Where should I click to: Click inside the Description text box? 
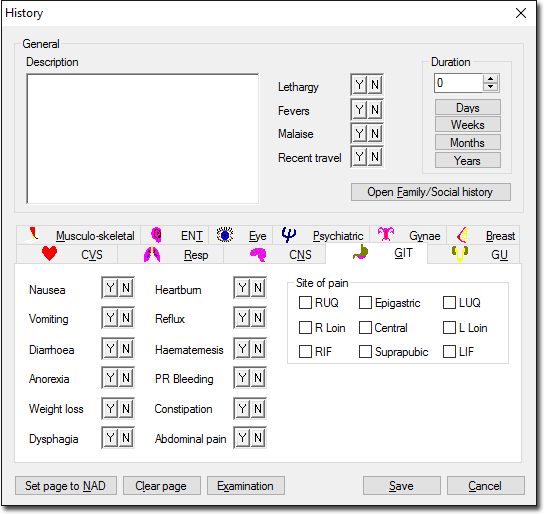(143, 138)
